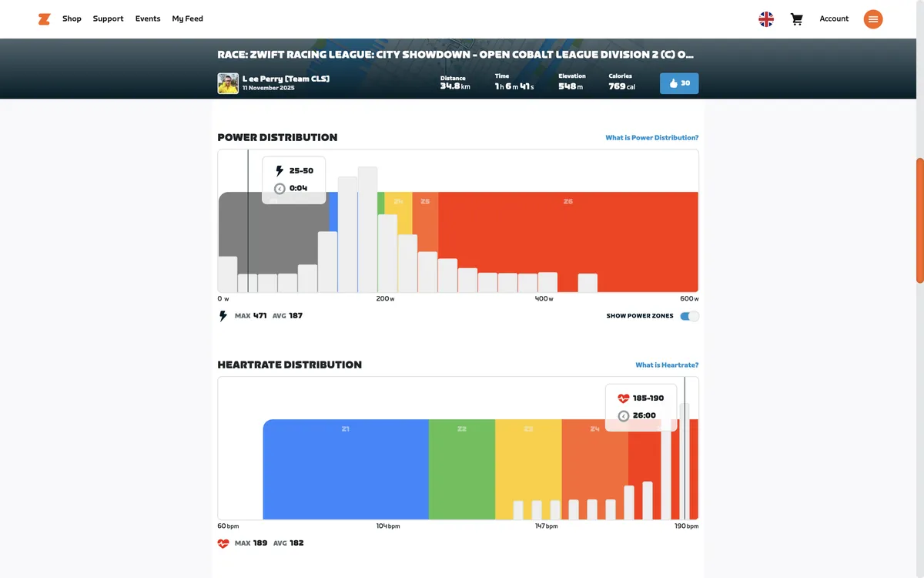Click the gray Z1 power zone
Image resolution: width=924 pixels, height=578 pixels.
[273, 241]
